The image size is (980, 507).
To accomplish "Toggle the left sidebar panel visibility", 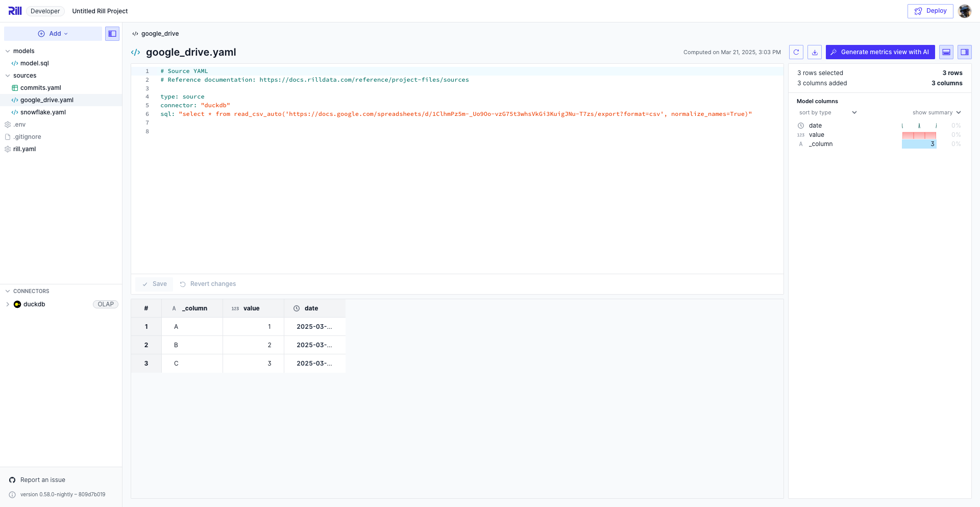I will [x=112, y=34].
